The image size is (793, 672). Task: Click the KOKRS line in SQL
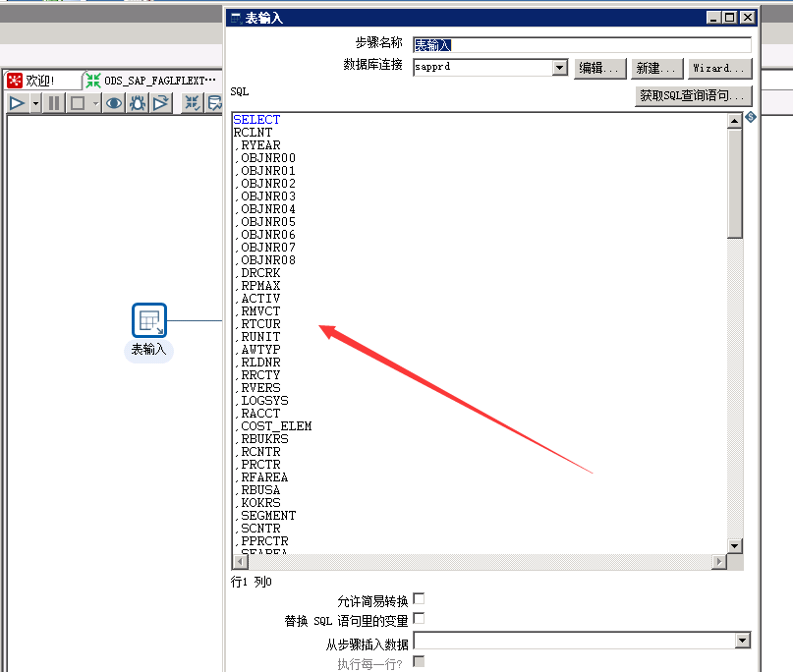257,503
